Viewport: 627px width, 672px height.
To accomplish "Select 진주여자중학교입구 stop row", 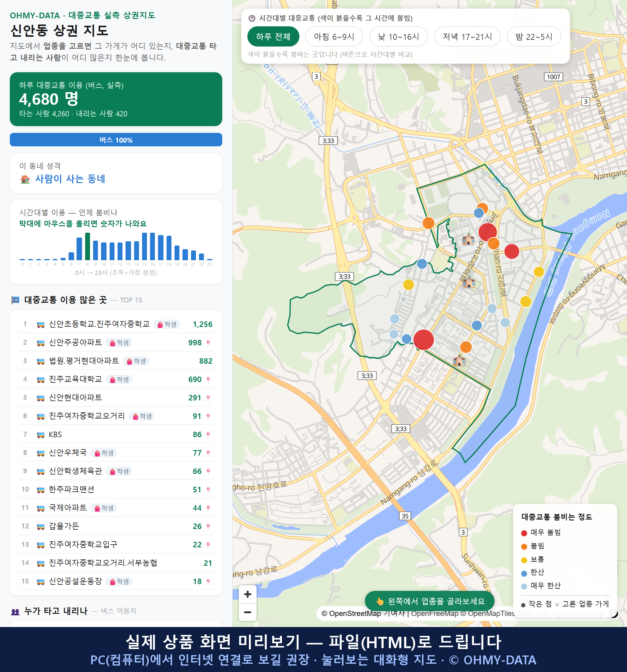I will coord(116,545).
